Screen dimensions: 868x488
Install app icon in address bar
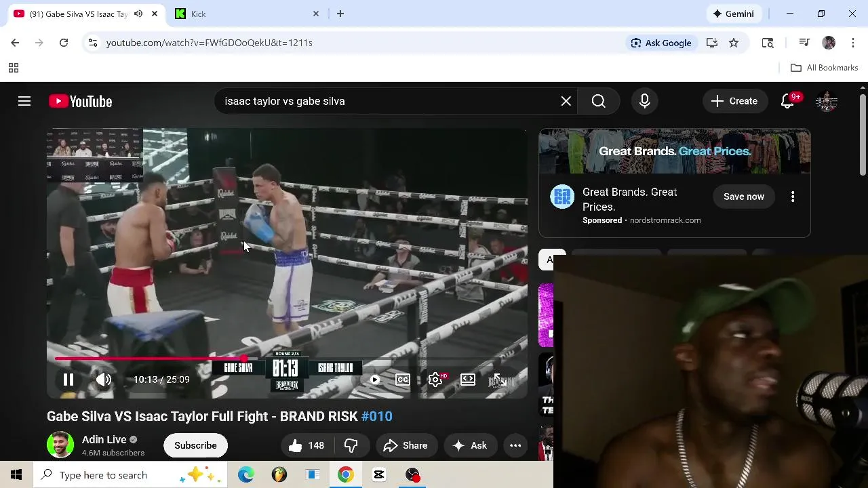[x=712, y=43]
